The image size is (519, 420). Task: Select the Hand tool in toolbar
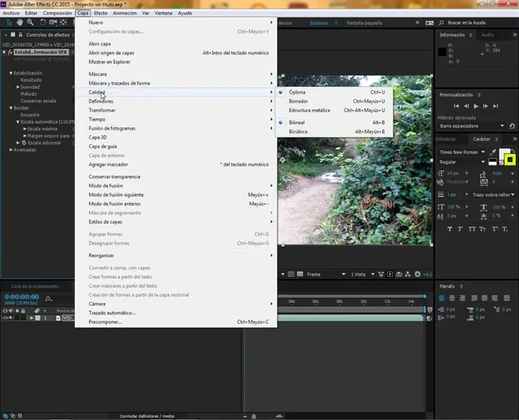pyautogui.click(x=19, y=22)
